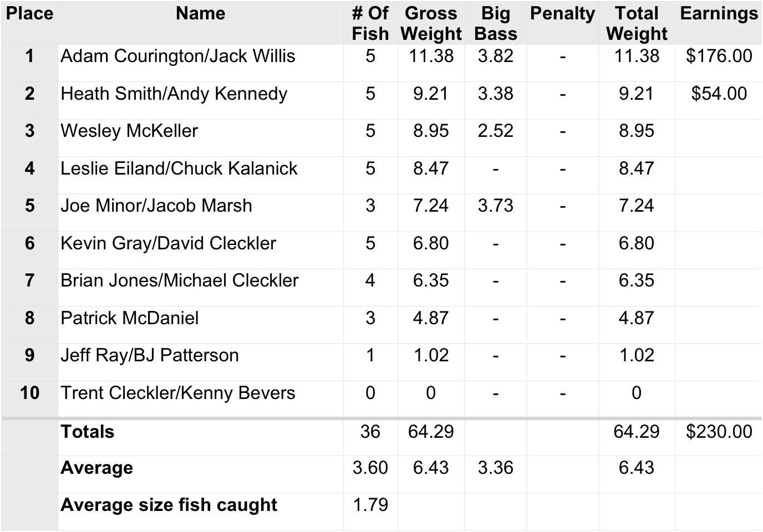Click the Name column header
Viewport: 763px width, 532px height.
coord(200,14)
